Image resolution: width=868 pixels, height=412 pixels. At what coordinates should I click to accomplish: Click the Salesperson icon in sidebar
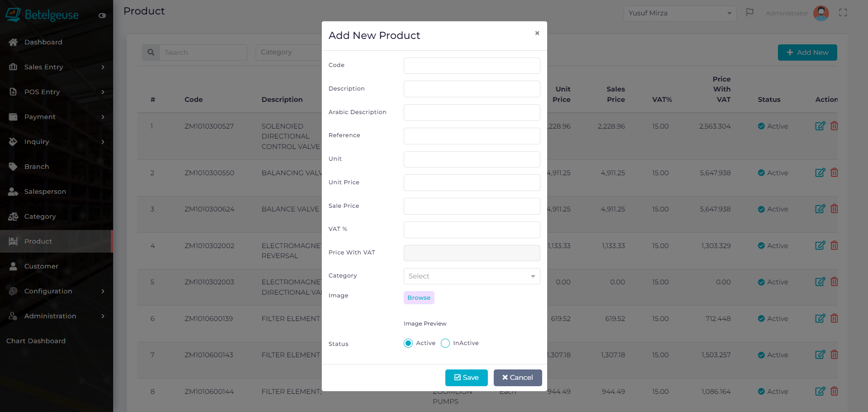click(13, 191)
